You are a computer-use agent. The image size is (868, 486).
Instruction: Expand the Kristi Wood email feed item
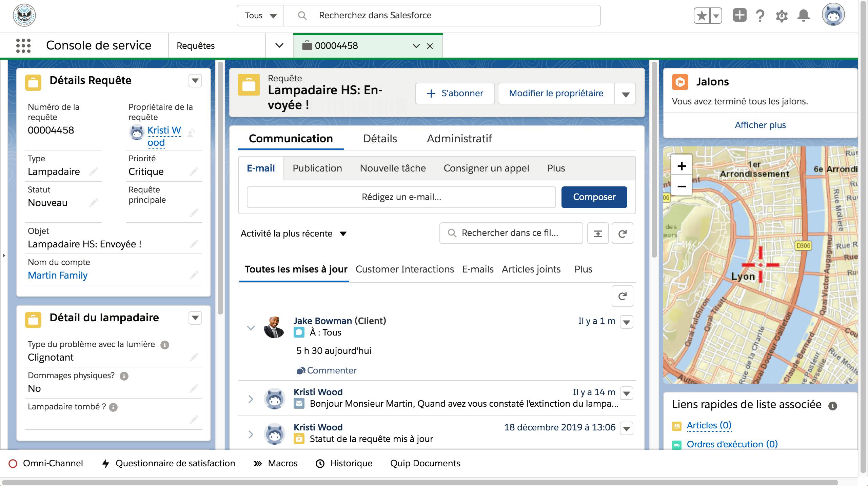point(251,399)
